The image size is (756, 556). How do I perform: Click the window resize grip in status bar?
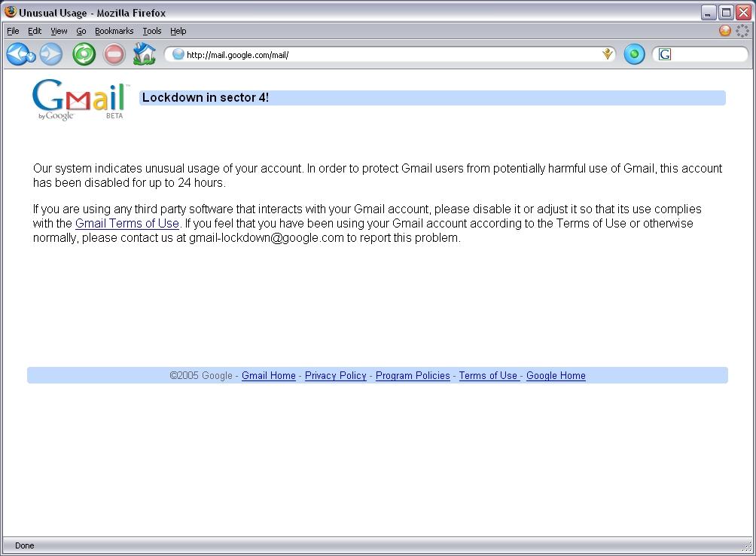[x=747, y=547]
